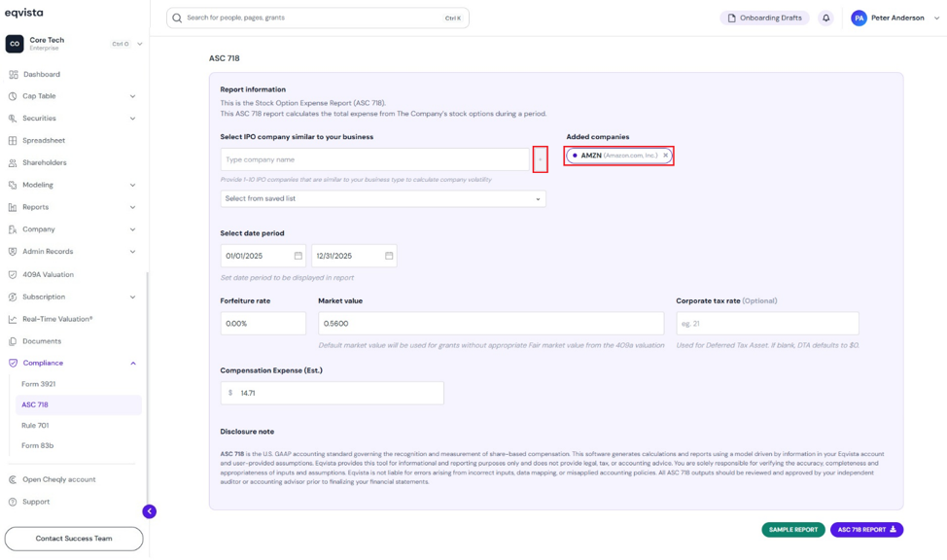Click the Open Cheqly account icon

pos(13,479)
